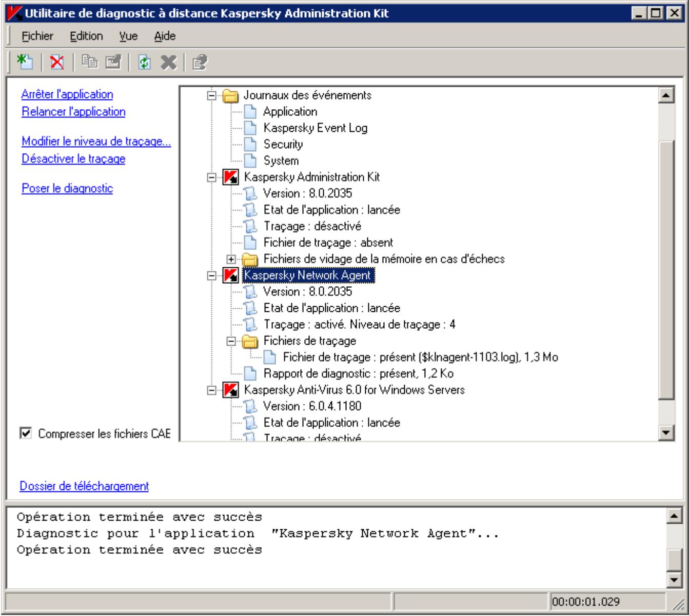
Task: Collapse the Kaspersky Administration Kit node
Action: [211, 177]
